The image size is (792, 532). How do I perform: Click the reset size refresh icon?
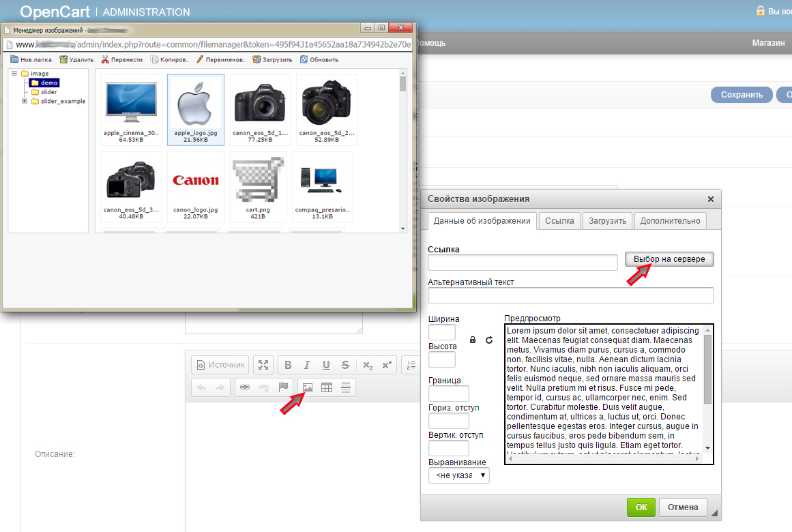point(489,340)
